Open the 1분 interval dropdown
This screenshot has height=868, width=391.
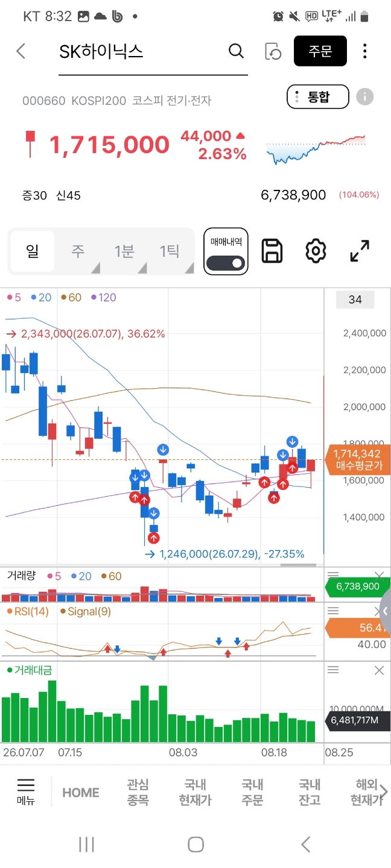click(124, 251)
